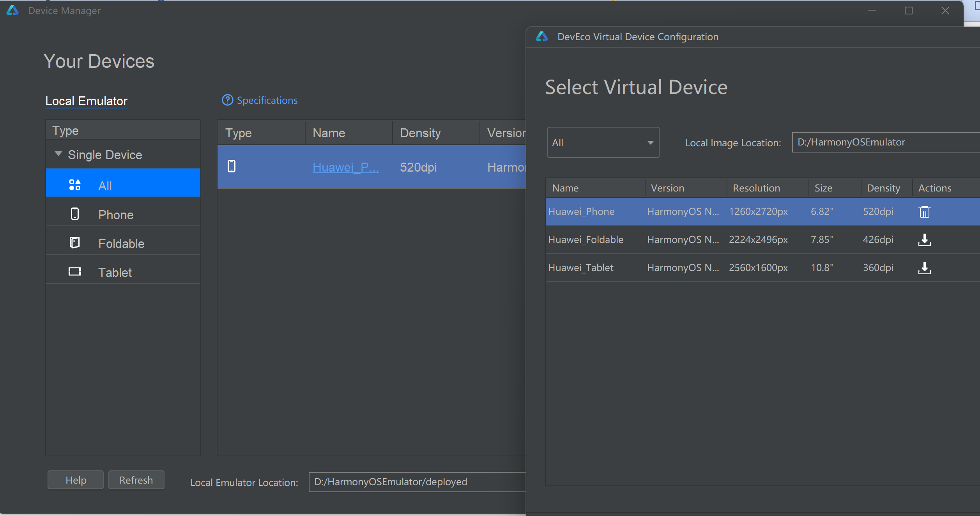Click the Density header in Your Devices table
This screenshot has height=516, width=980.
pyautogui.click(x=436, y=133)
